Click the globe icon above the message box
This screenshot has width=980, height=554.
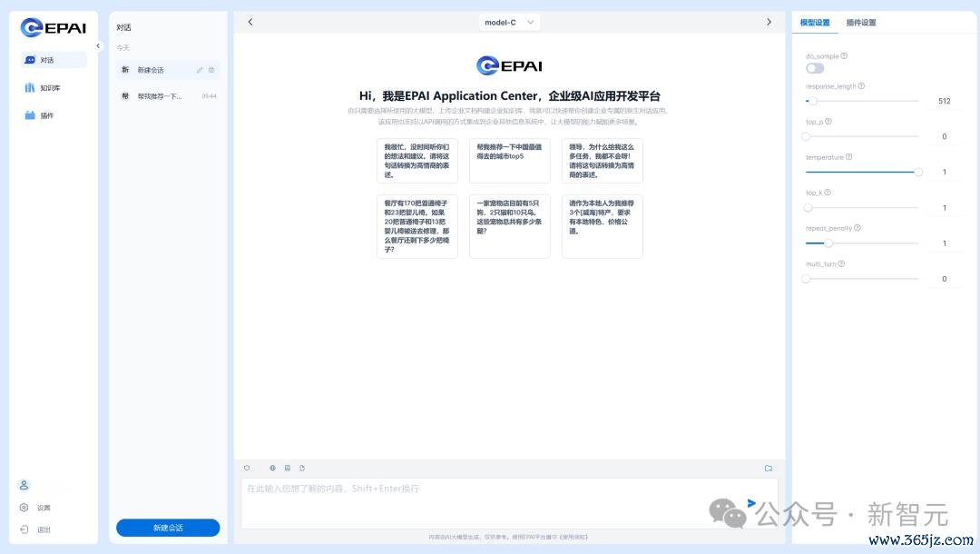click(x=272, y=468)
